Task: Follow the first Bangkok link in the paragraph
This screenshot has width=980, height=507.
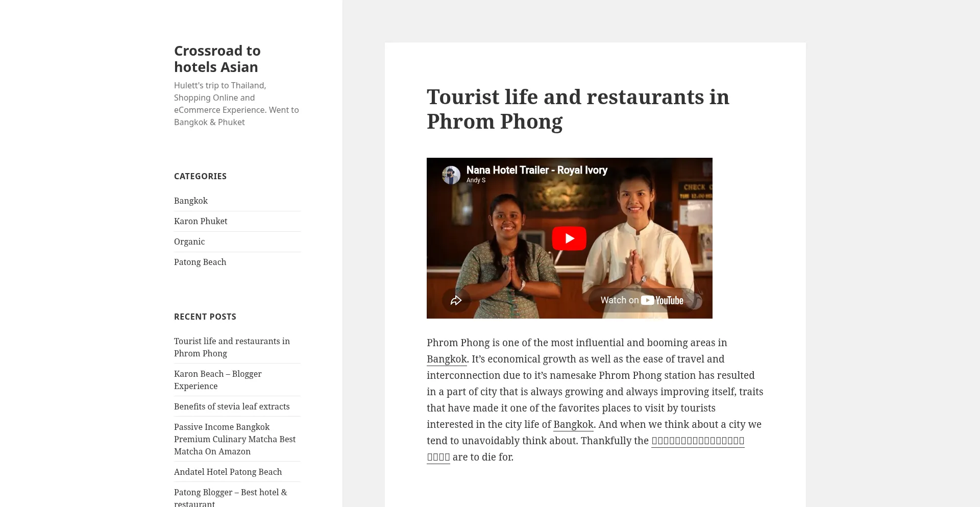Action: pyautogui.click(x=447, y=359)
